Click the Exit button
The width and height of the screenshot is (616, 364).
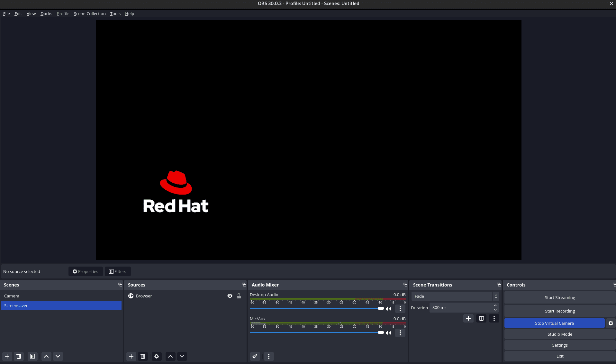tap(560, 356)
